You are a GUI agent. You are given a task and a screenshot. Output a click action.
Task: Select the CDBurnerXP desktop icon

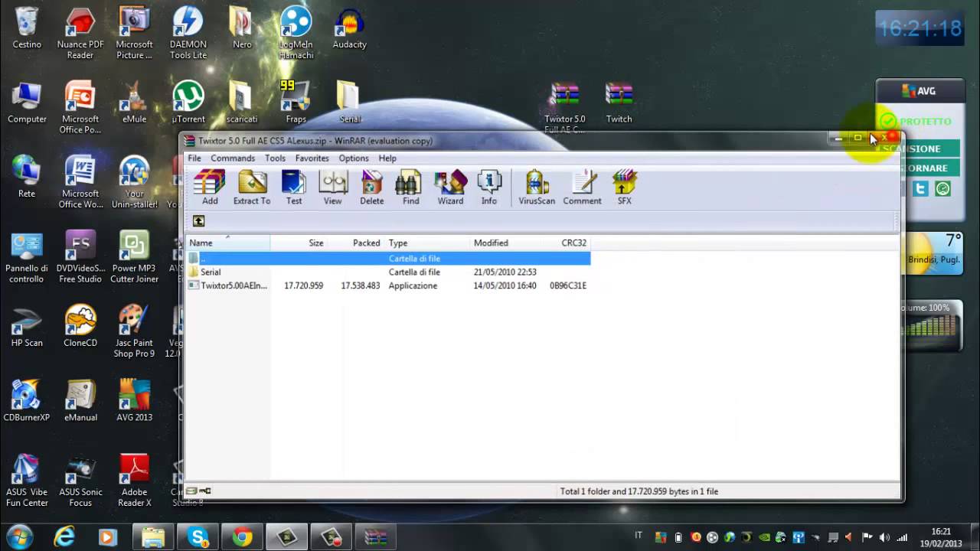coord(27,401)
